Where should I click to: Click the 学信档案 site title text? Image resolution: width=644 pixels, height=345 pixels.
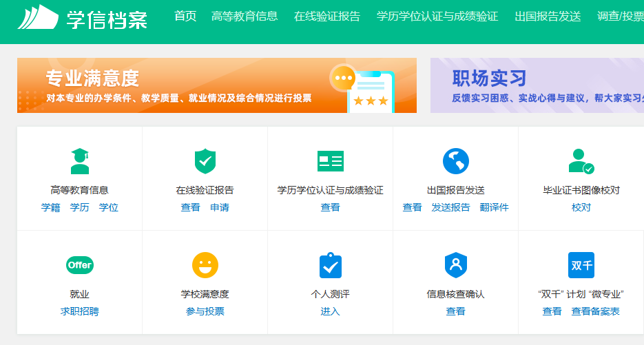107,20
